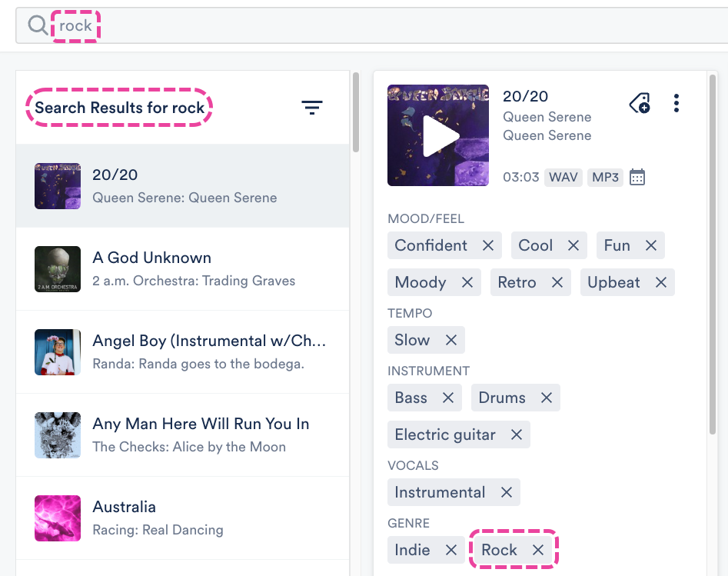This screenshot has width=728, height=576.
Task: Select the Angel Boy Instrumental track
Action: [182, 352]
